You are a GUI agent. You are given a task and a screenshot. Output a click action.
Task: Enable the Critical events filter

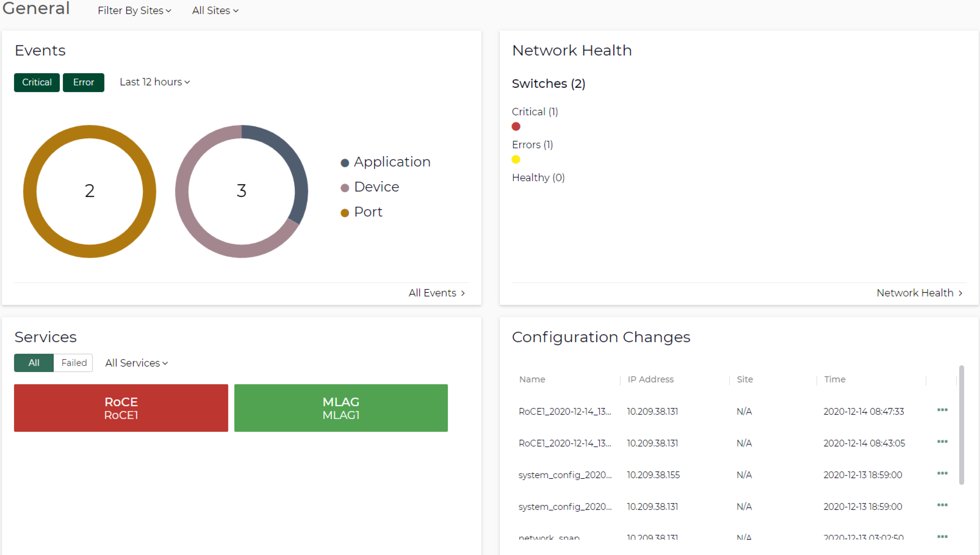pyautogui.click(x=37, y=82)
